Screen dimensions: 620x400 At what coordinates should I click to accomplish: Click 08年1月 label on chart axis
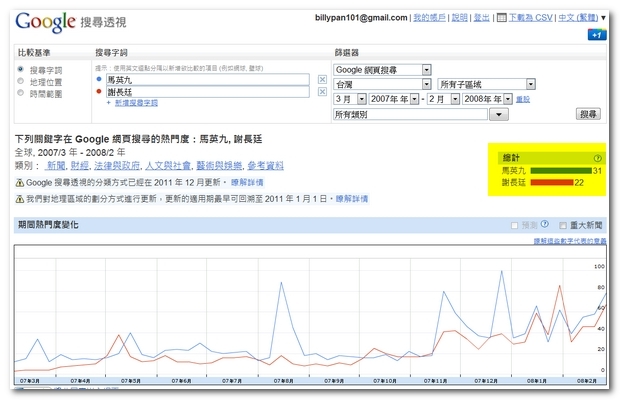[536, 381]
